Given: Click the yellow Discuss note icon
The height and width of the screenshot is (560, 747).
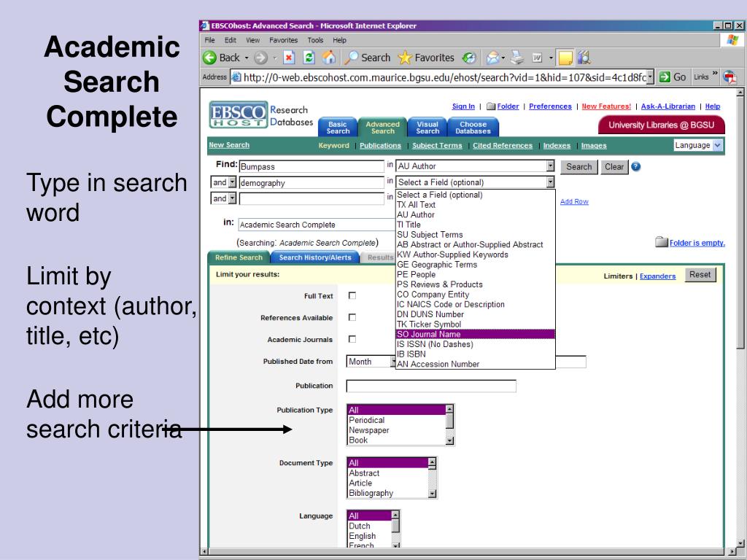Looking at the screenshot, I should point(565,58).
